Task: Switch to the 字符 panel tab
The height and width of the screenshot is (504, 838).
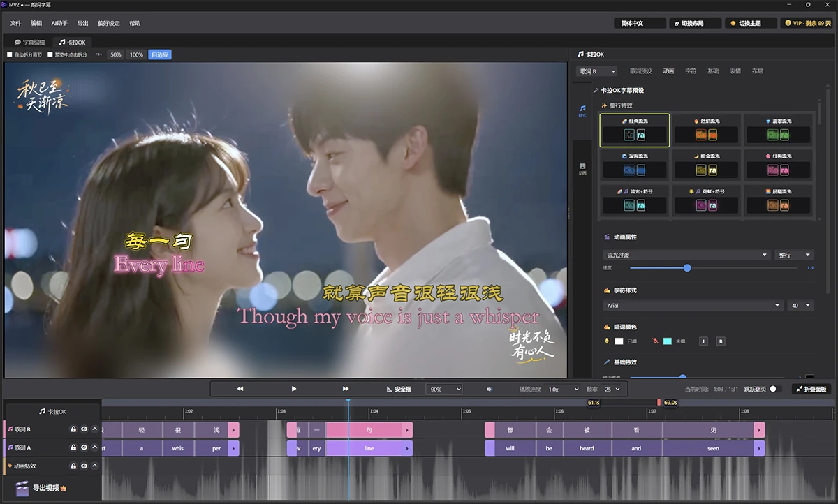Action: [691, 71]
